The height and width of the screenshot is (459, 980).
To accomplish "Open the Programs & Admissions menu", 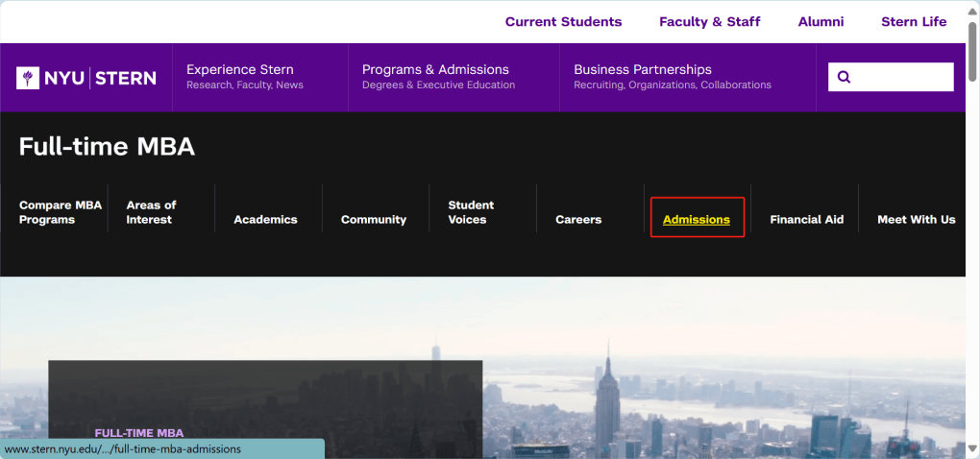I will tap(438, 77).
